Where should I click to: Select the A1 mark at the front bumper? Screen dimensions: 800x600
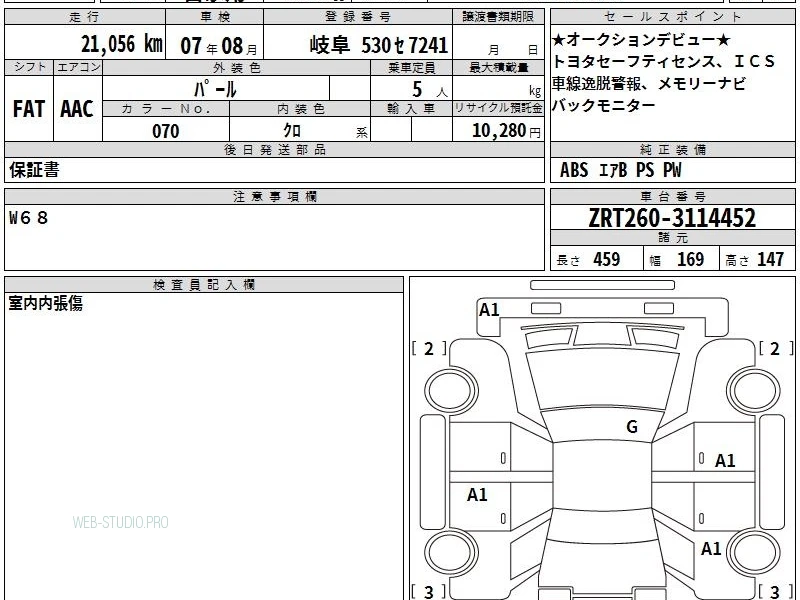point(489,310)
